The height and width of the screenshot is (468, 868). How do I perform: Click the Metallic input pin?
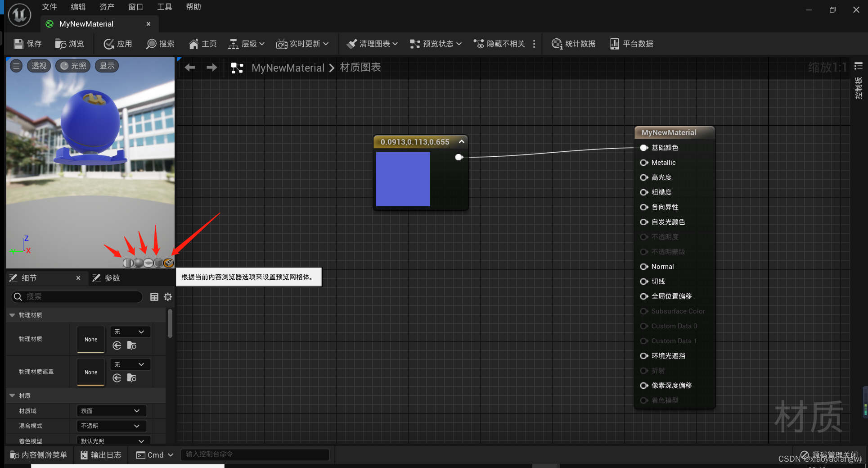[644, 163]
